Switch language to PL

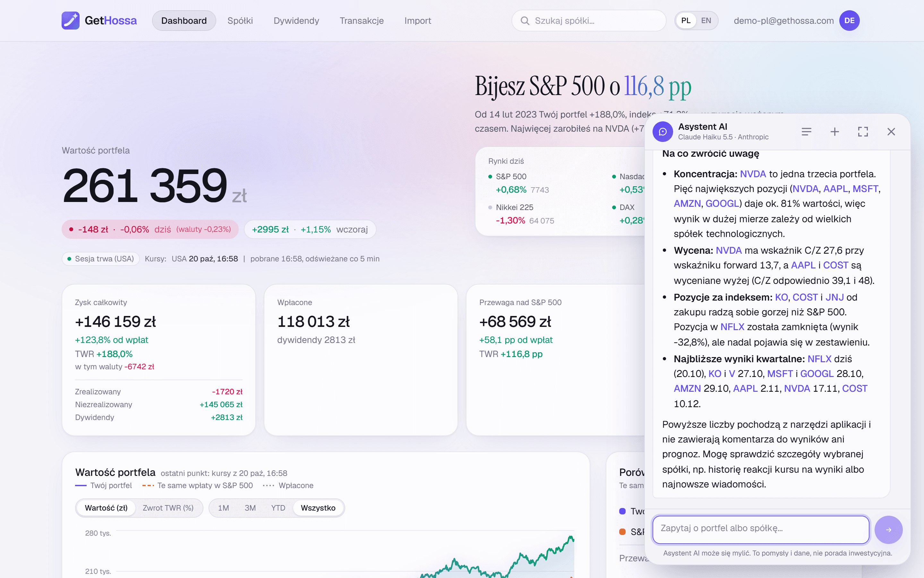[686, 21]
